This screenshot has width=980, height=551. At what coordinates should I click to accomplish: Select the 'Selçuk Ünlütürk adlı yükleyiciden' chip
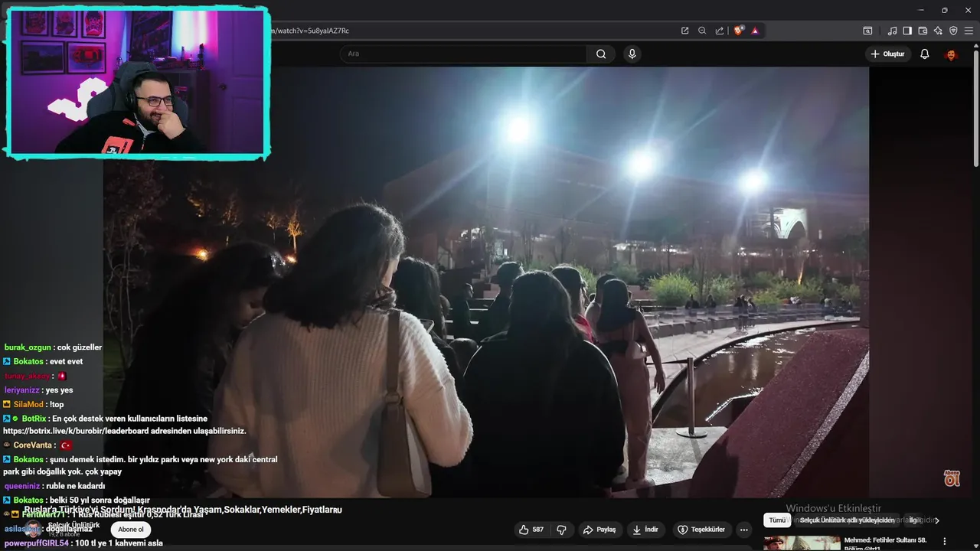tap(848, 520)
